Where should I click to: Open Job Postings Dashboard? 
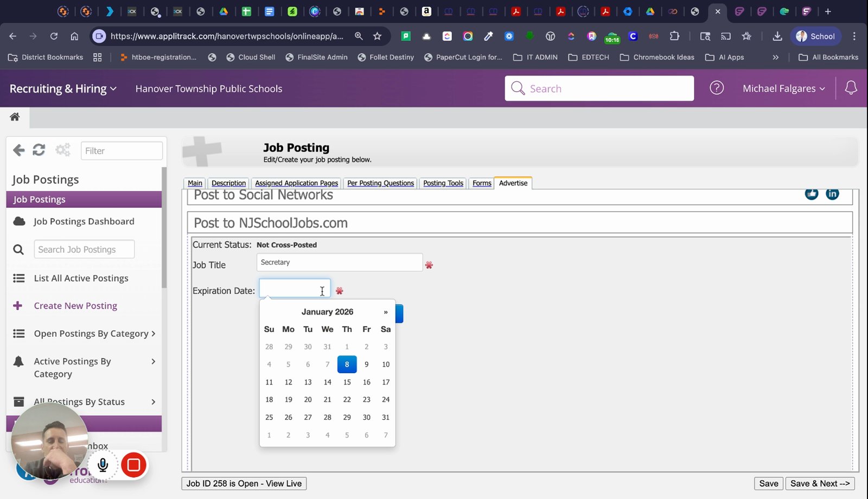[x=84, y=221]
